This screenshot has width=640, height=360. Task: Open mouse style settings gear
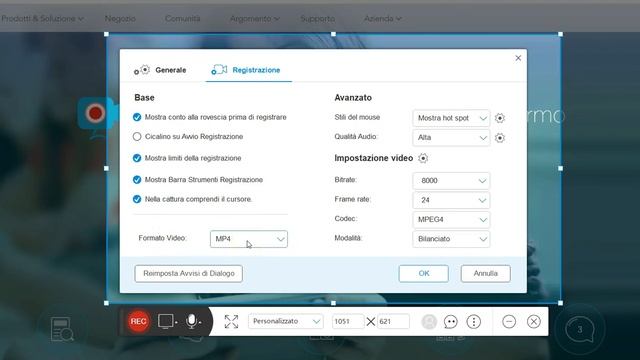(500, 118)
